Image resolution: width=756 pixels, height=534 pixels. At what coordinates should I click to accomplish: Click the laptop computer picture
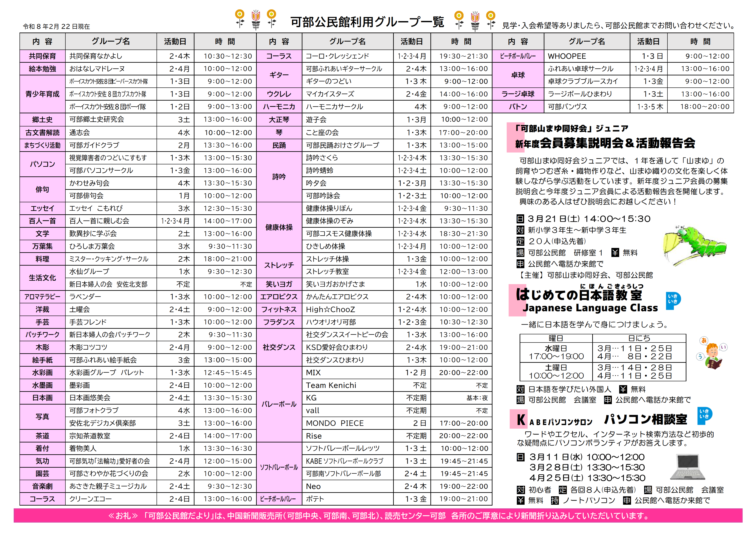pyautogui.click(x=687, y=467)
